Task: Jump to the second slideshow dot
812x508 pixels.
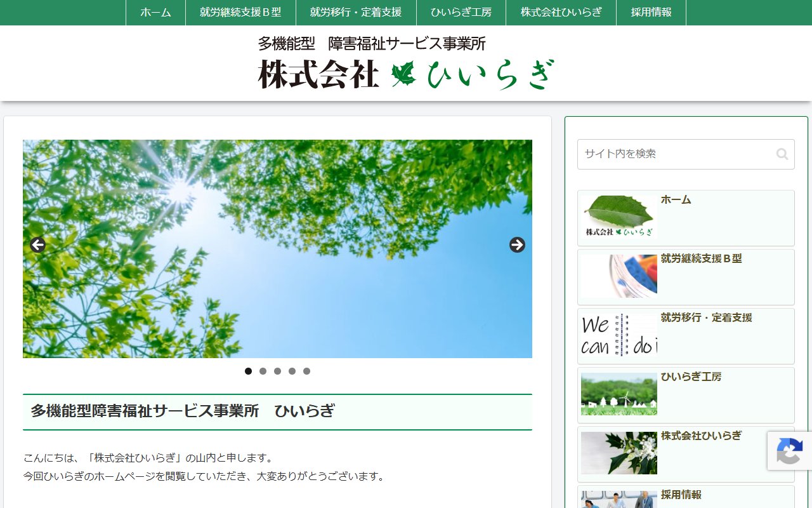Action: coord(263,371)
